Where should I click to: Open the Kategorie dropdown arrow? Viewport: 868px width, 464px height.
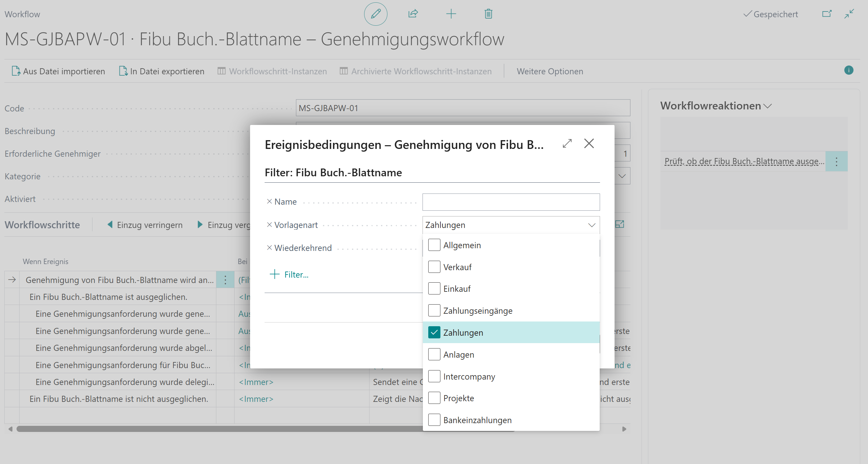622,176
